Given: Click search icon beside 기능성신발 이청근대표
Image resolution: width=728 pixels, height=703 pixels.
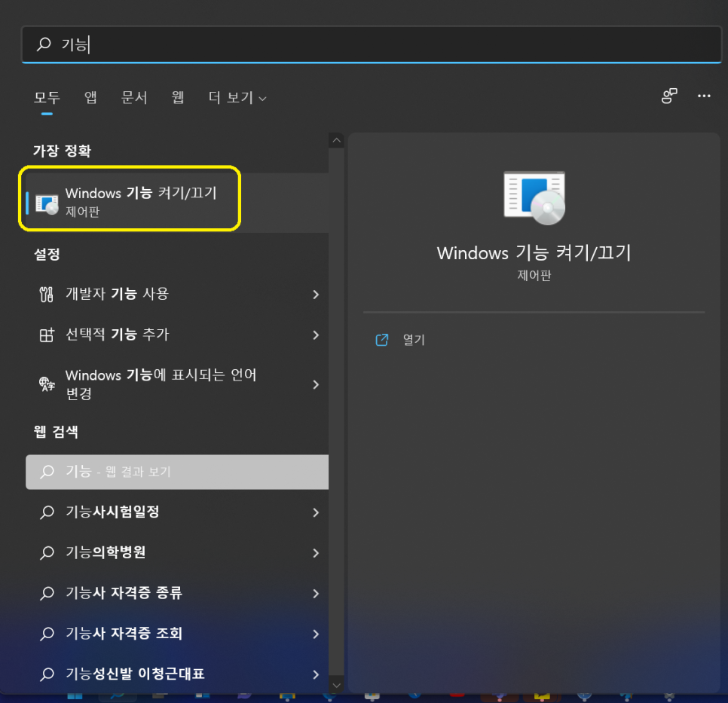Looking at the screenshot, I should coord(47,674).
